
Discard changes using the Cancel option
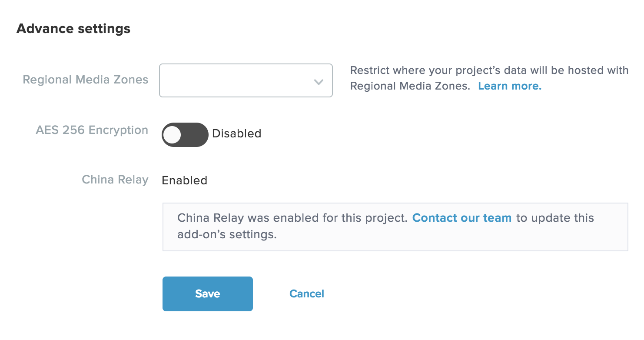306,293
